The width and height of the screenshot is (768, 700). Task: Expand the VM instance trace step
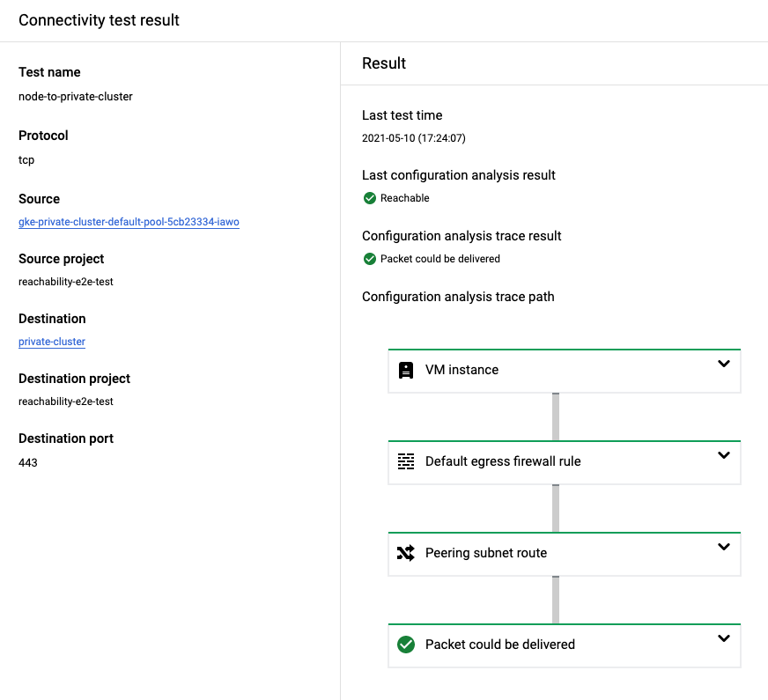pyautogui.click(x=724, y=361)
